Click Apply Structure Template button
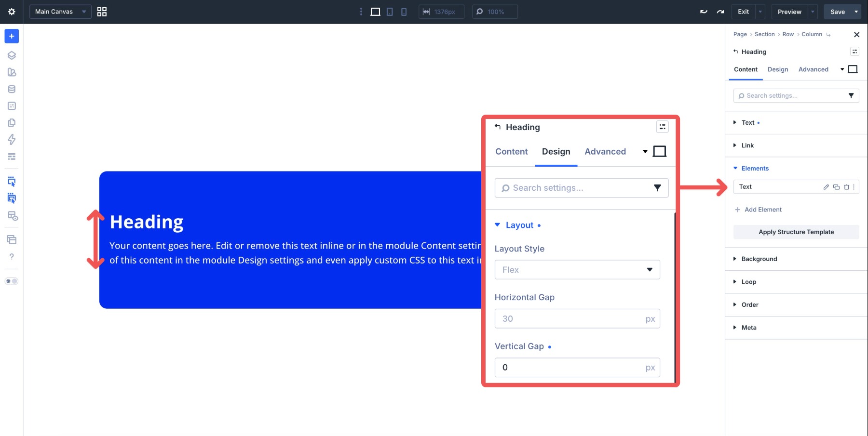This screenshot has height=436, width=868. (x=796, y=232)
